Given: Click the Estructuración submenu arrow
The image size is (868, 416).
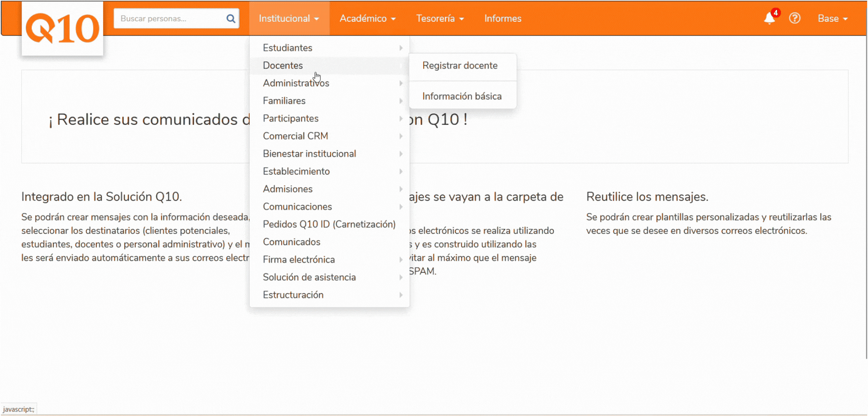Looking at the screenshot, I should click(x=401, y=295).
